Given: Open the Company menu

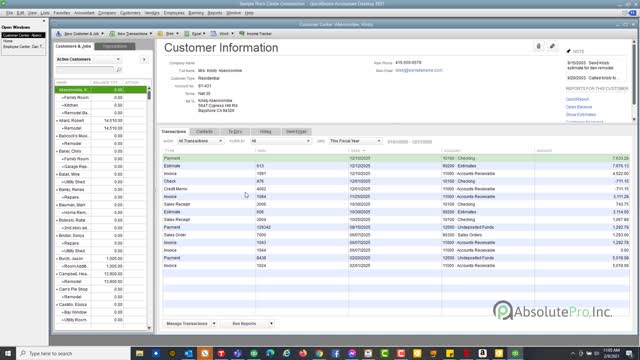Looking at the screenshot, I should click(107, 13).
